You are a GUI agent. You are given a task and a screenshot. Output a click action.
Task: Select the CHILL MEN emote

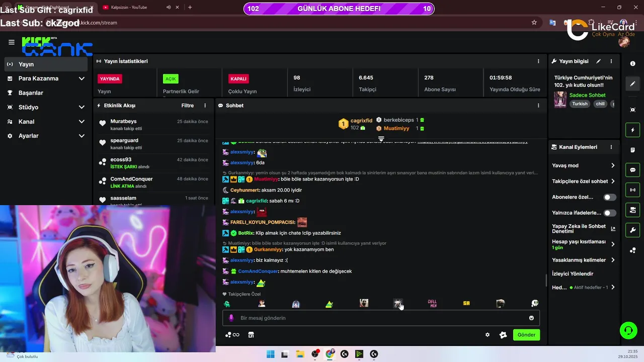pos(432,303)
